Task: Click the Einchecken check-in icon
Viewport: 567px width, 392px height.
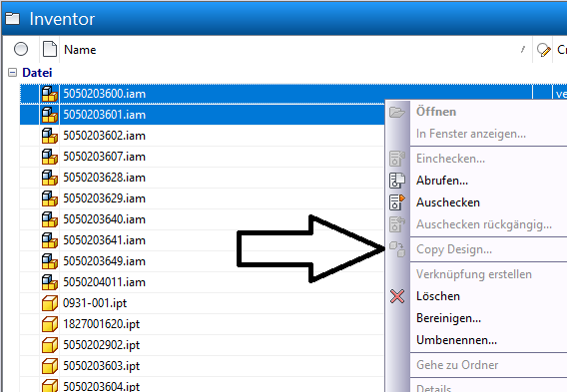Action: (397, 159)
